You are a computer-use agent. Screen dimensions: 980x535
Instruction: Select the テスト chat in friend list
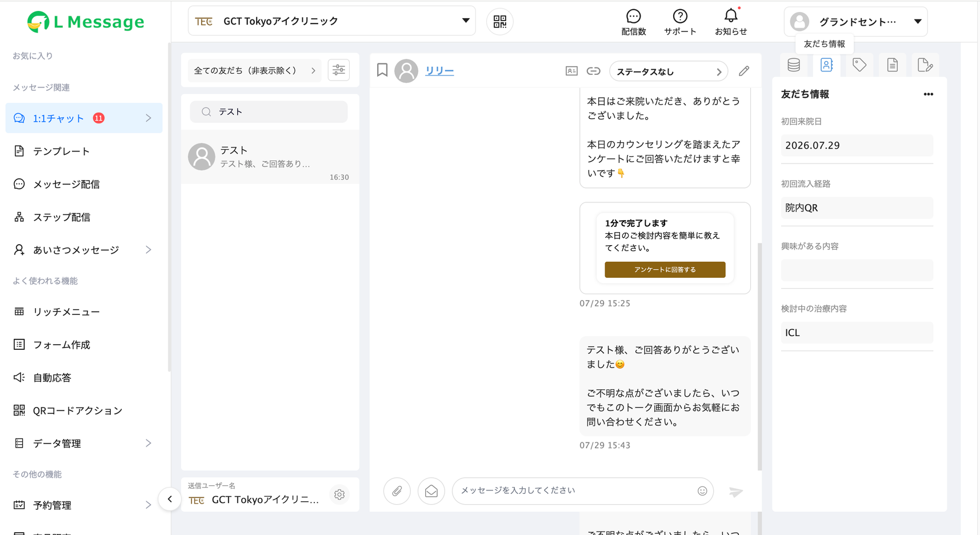coord(270,157)
